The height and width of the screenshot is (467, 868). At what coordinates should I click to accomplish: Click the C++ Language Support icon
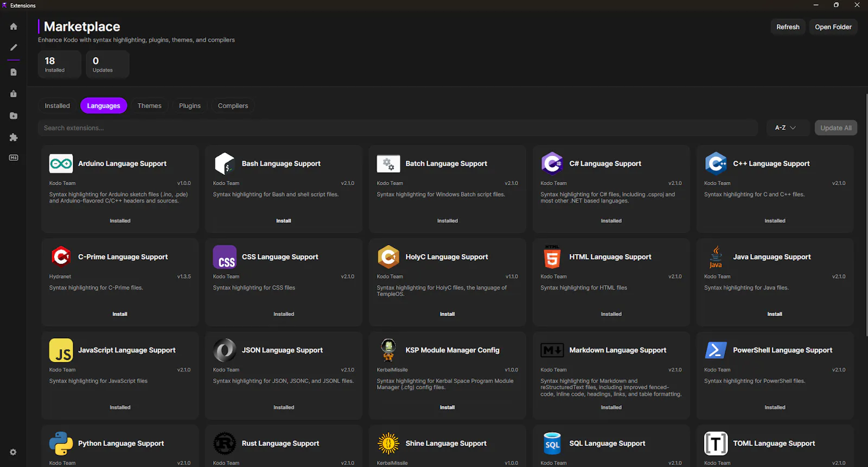716,163
